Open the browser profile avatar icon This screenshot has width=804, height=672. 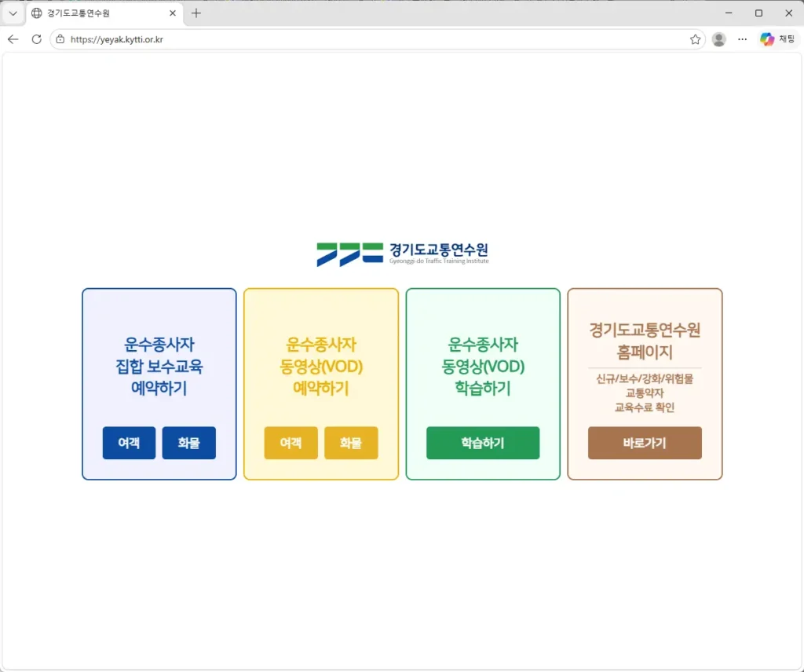pos(718,39)
